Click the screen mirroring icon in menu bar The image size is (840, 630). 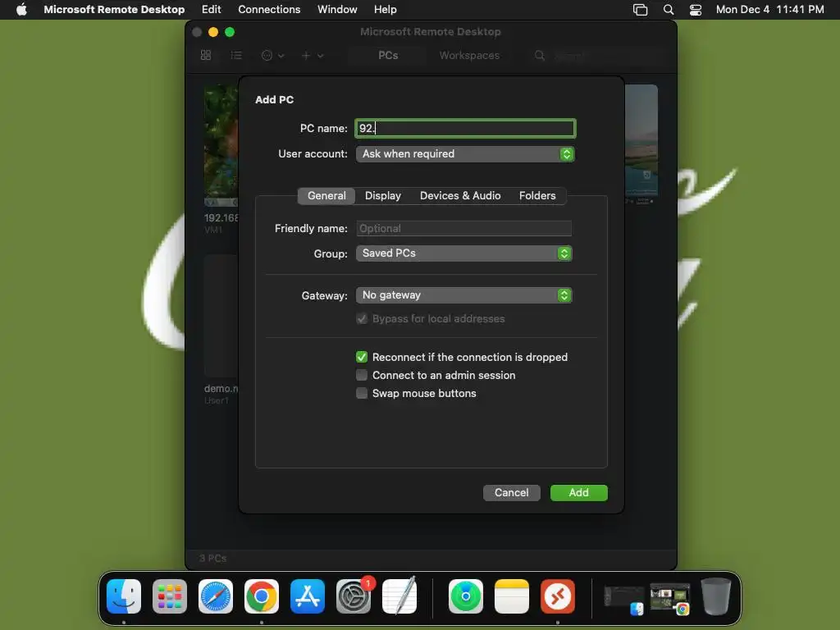point(640,9)
